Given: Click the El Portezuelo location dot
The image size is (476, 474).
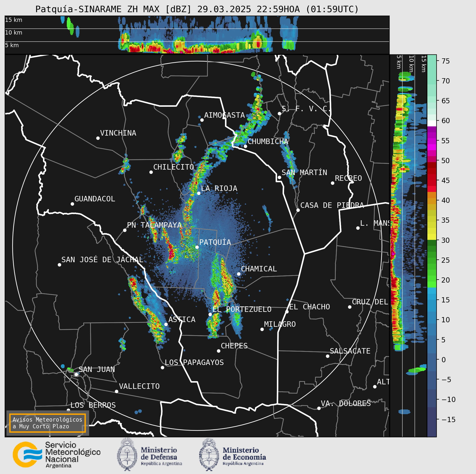Looking at the screenshot, I should (210, 314).
